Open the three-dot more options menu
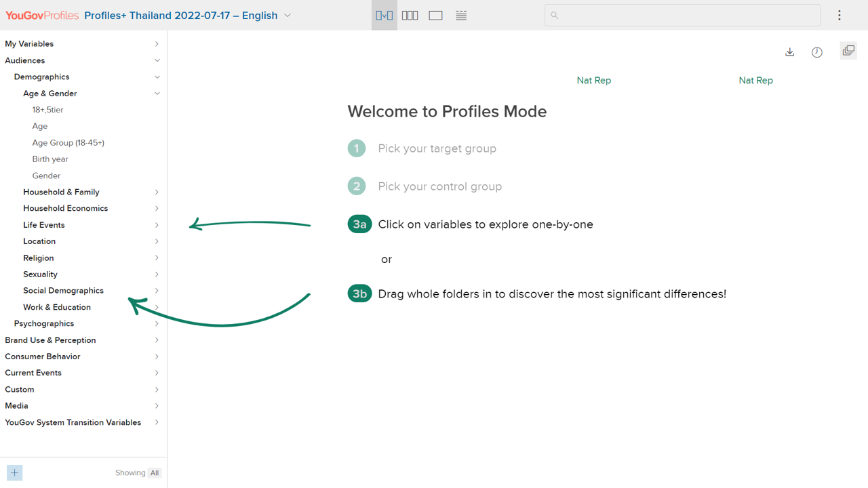The width and height of the screenshot is (868, 488). pos(840,15)
